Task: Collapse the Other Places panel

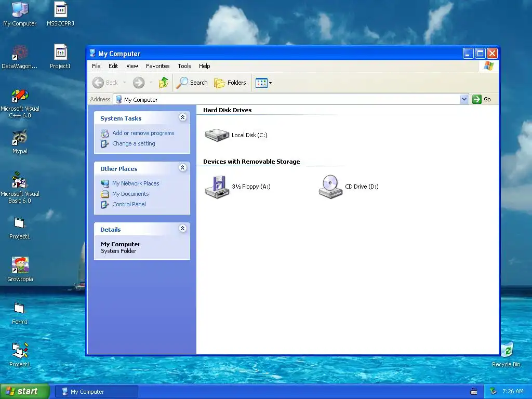Action: point(182,168)
